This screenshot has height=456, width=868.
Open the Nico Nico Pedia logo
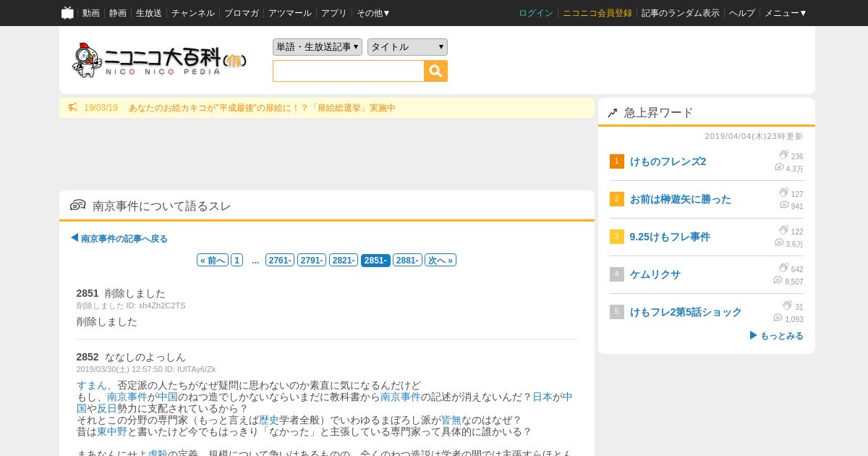coord(159,60)
